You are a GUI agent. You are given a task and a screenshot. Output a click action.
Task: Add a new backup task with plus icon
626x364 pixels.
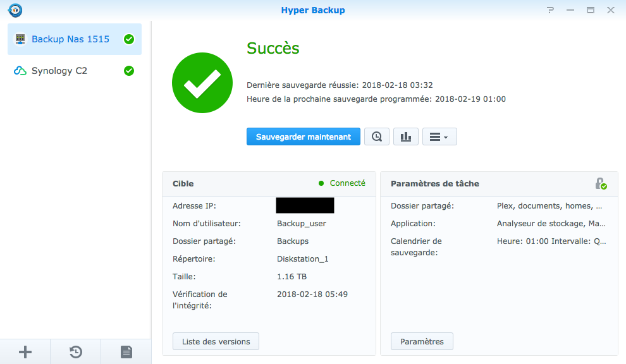tap(25, 352)
